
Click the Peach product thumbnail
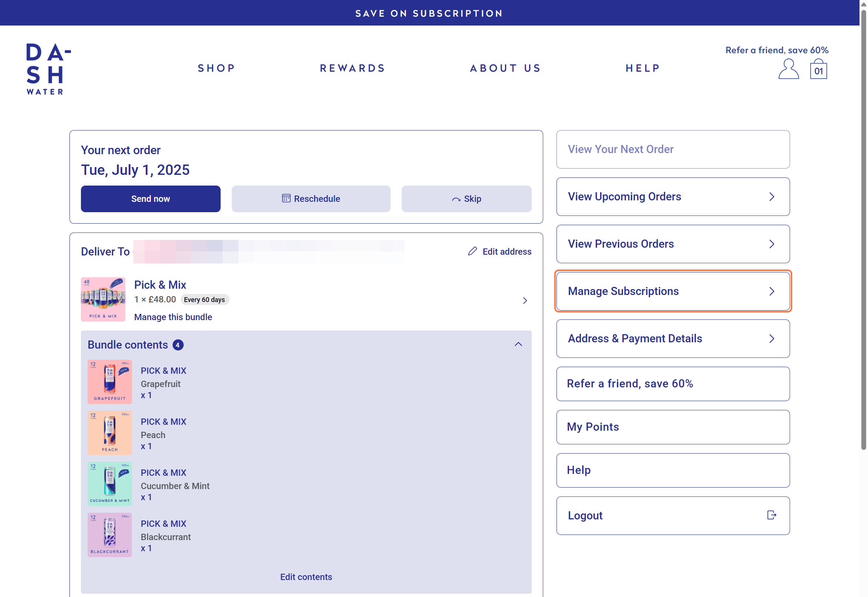pos(109,433)
